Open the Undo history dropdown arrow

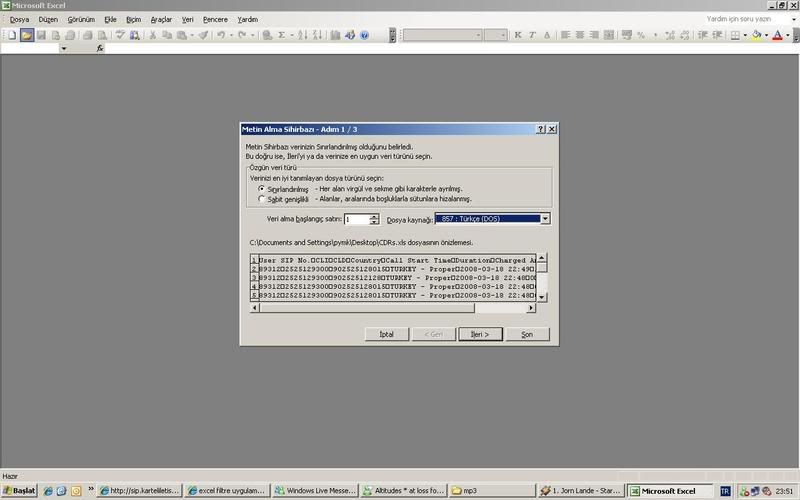click(231, 35)
